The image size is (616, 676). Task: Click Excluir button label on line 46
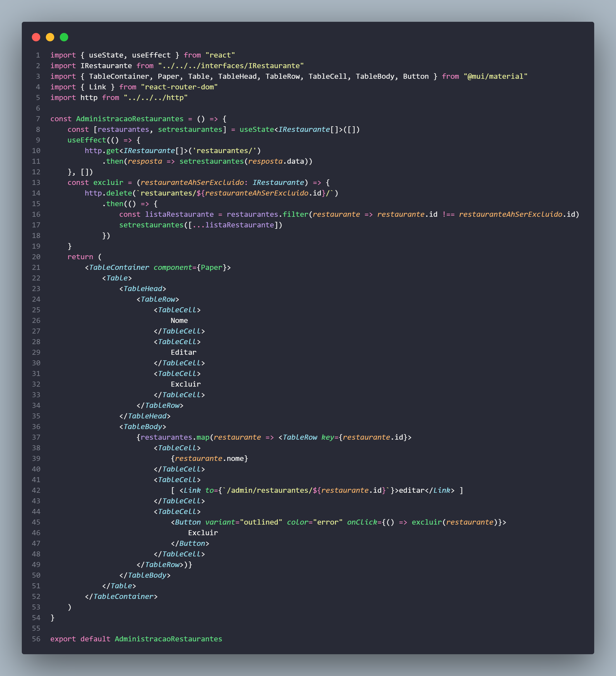[203, 533]
